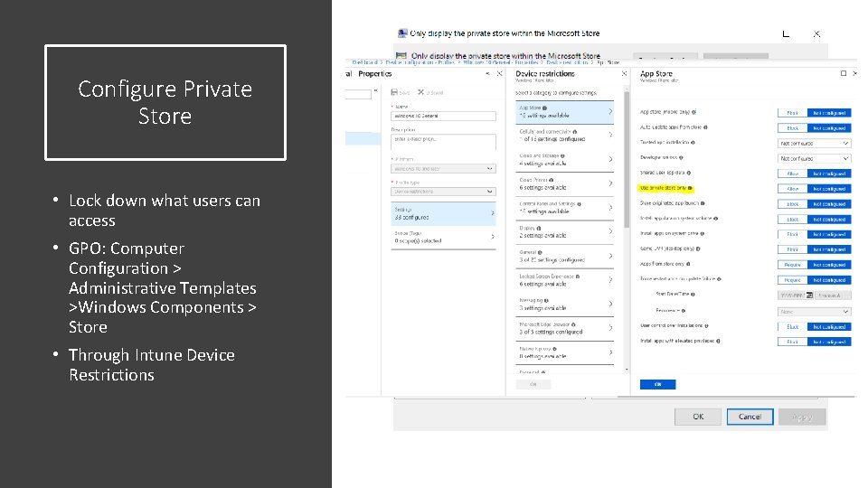Click the Description text box in Properties
Viewport: 868px width, 488px height.
point(443,142)
